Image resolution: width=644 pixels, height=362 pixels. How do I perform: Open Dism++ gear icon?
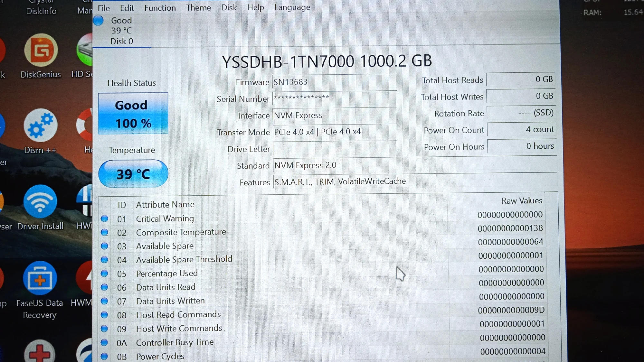(40, 126)
